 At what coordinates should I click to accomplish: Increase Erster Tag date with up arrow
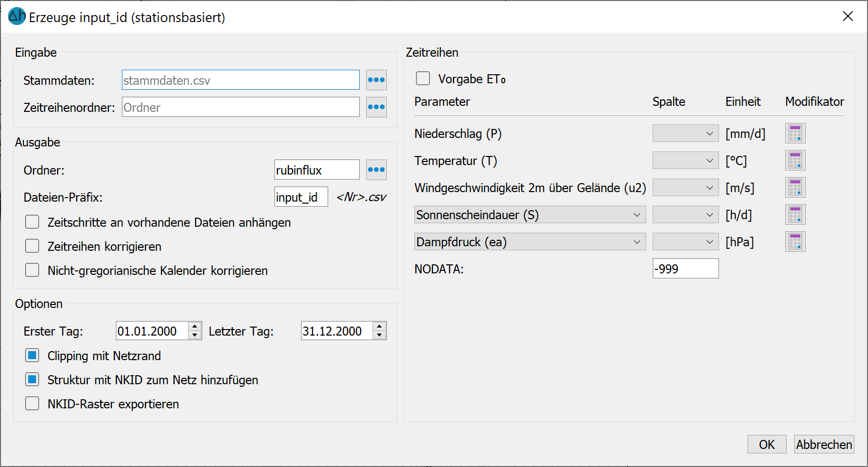coord(195,327)
